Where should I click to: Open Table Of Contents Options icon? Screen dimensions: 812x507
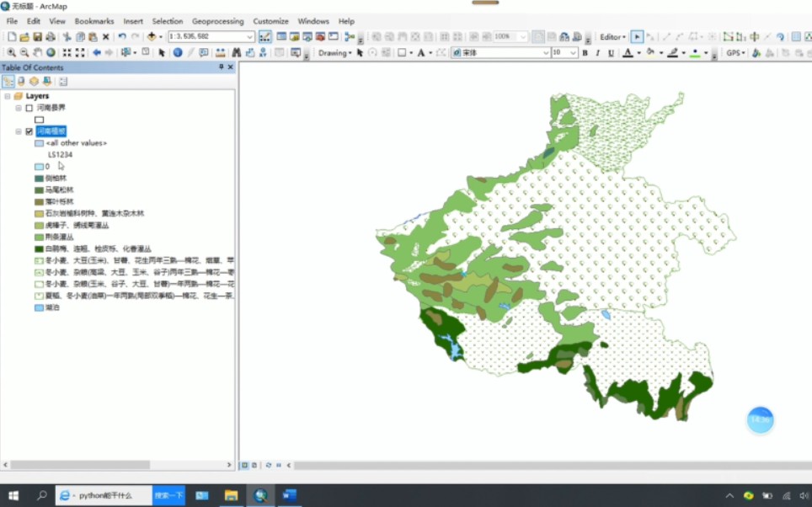click(x=63, y=82)
